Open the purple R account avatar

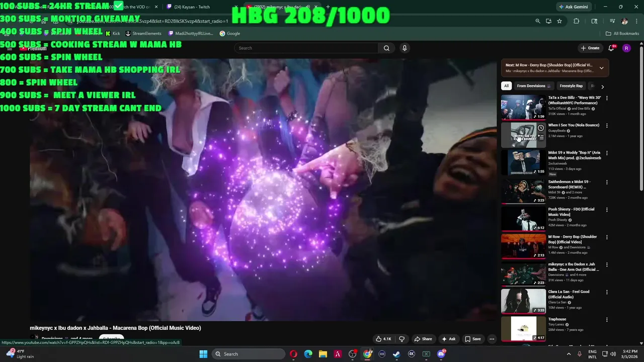coord(626,48)
